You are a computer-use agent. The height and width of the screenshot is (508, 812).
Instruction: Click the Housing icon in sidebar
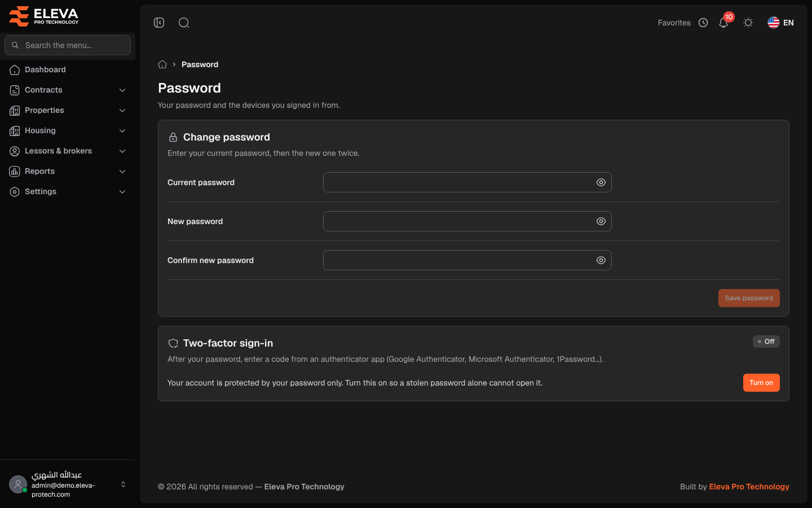pyautogui.click(x=15, y=131)
